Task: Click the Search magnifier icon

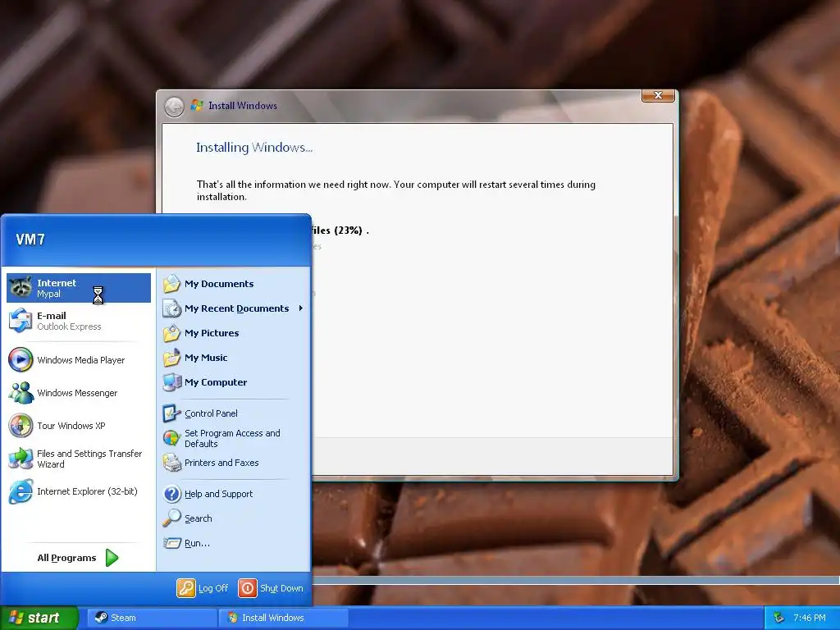Action: [x=172, y=518]
